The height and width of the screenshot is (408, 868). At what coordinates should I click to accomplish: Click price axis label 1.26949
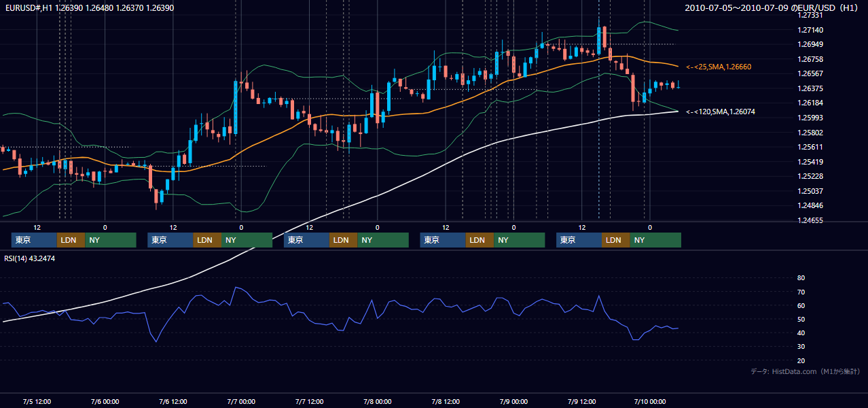(x=812, y=44)
